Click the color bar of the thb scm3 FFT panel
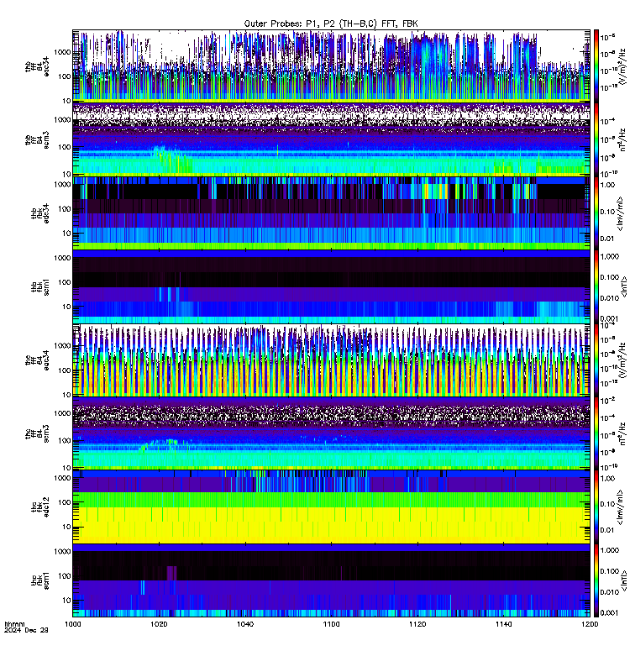 pyautogui.click(x=596, y=139)
